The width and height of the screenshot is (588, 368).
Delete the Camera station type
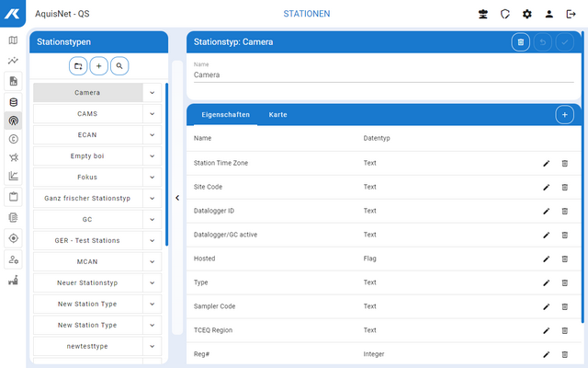[520, 41]
